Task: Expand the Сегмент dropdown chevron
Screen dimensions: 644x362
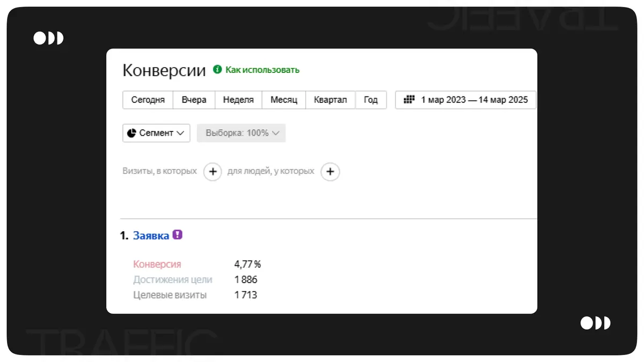Action: coord(180,133)
